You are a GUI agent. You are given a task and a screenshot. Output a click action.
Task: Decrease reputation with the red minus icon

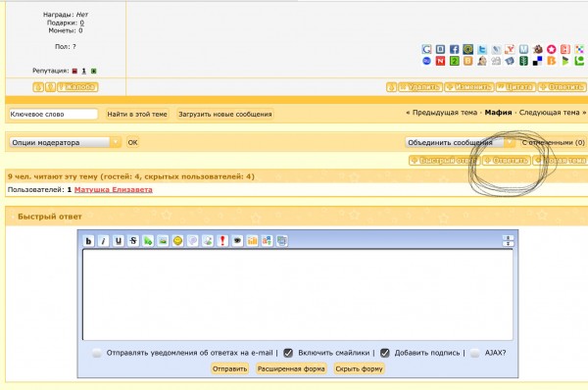74,71
